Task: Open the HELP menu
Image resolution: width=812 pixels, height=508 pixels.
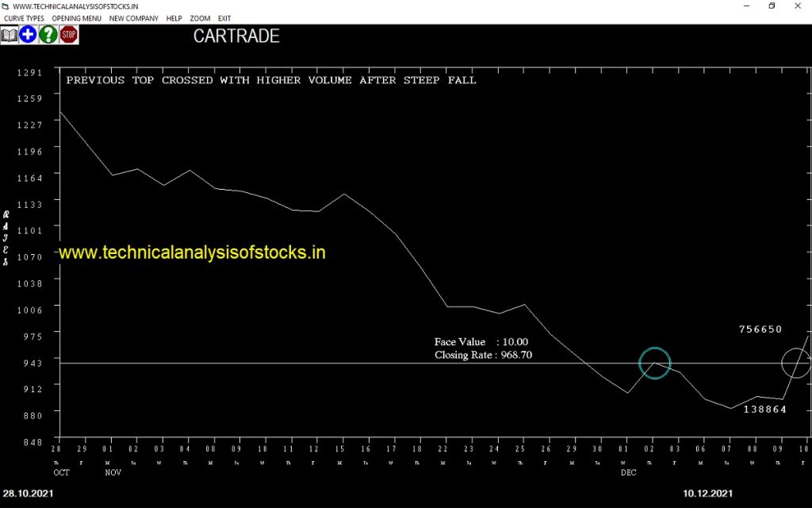Action: click(174, 18)
